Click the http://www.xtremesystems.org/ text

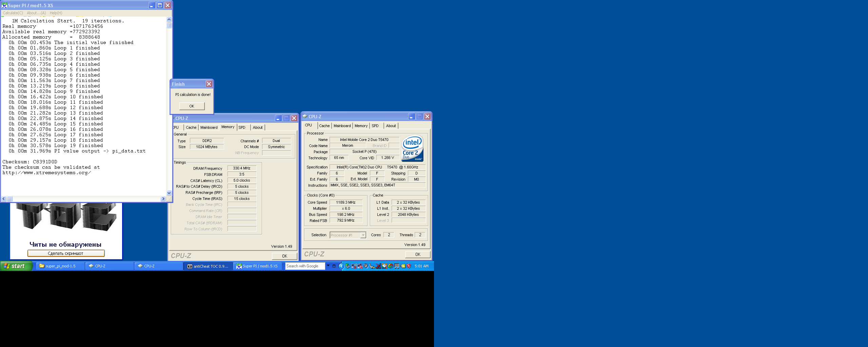pos(46,173)
